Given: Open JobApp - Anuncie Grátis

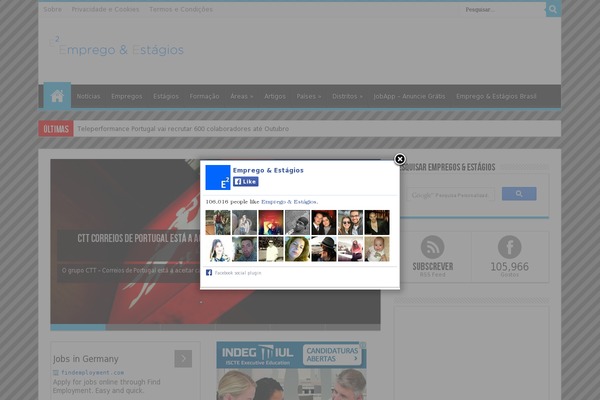Looking at the screenshot, I should point(409,96).
